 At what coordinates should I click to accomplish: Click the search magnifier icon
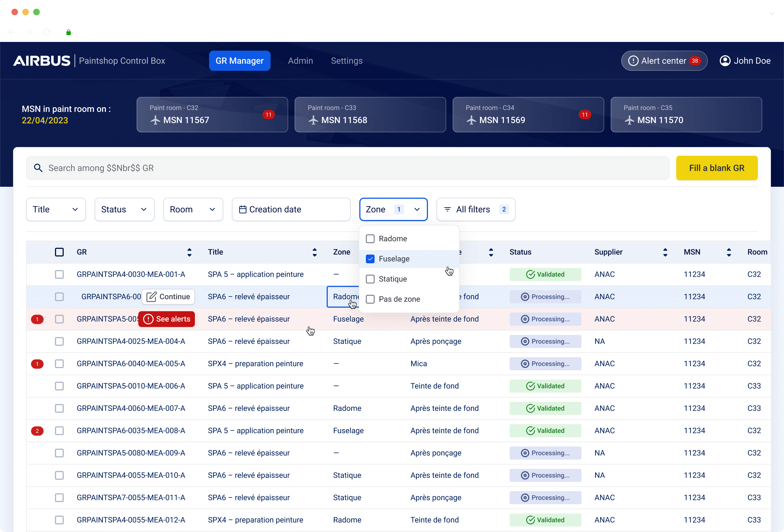click(x=38, y=168)
